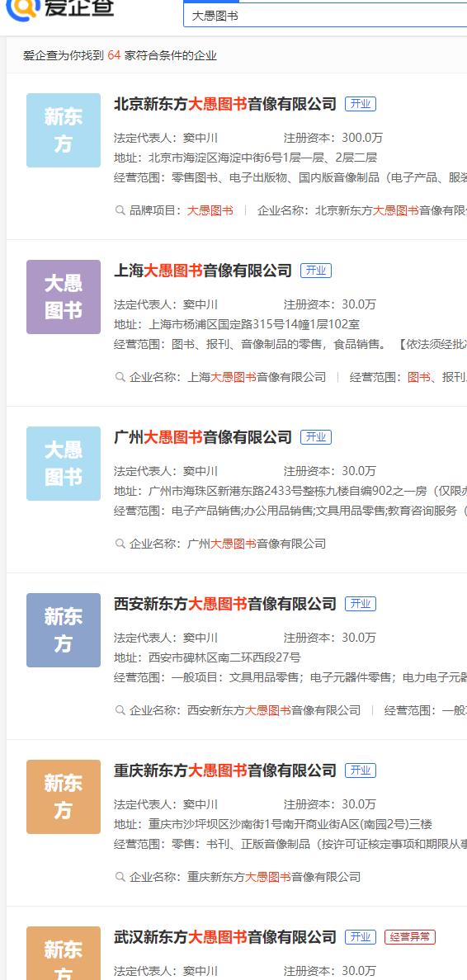
Task: Click the 品牌项目 大愚图书 link
Action: (x=210, y=210)
